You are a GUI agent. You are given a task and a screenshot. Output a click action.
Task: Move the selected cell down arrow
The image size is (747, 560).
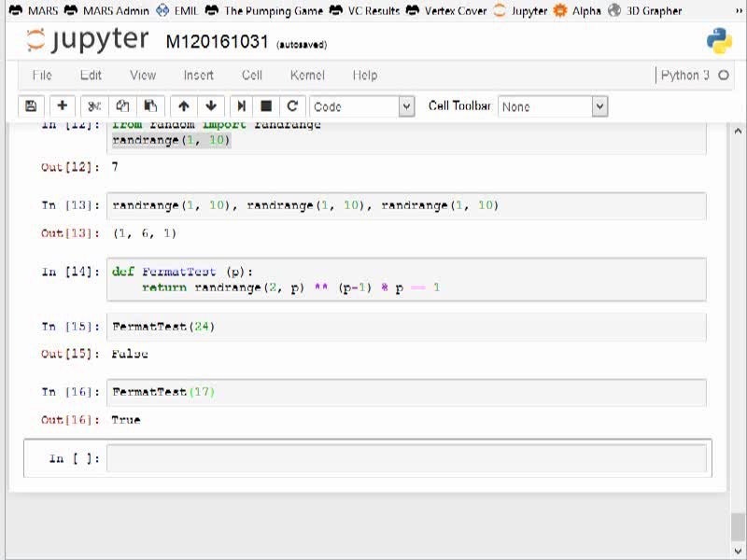(211, 106)
